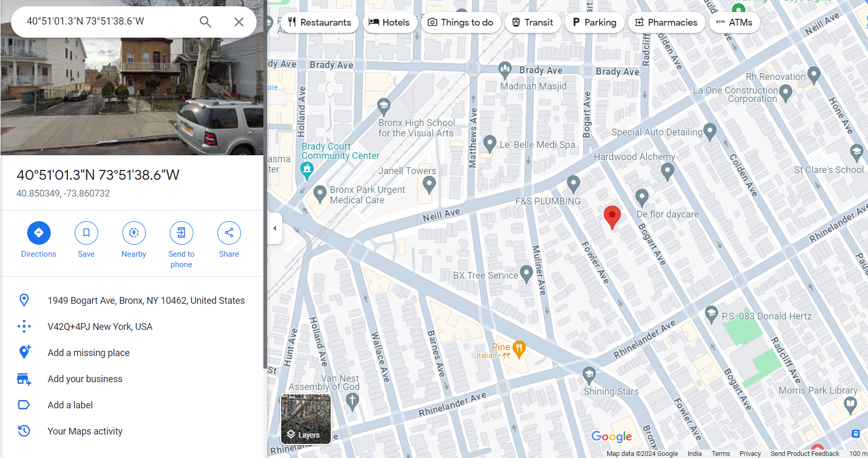Select the ATMs chip
The image size is (868, 458).
click(x=734, y=22)
